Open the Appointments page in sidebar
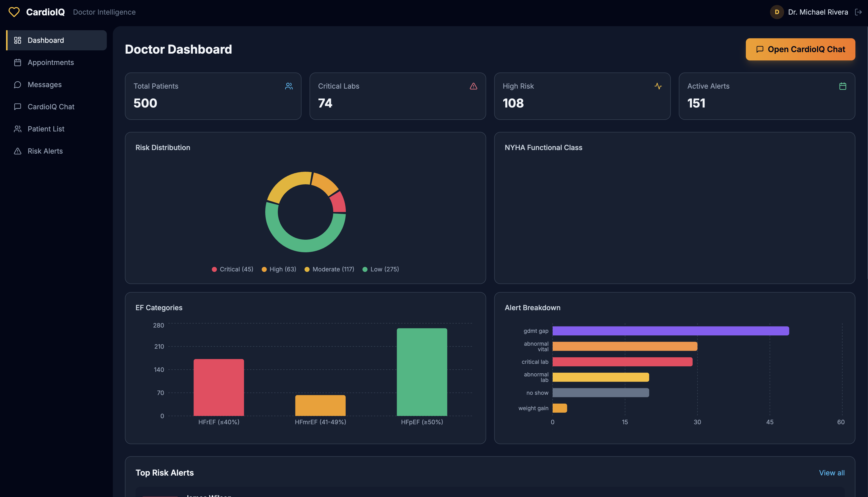This screenshot has width=868, height=497. pos(51,62)
